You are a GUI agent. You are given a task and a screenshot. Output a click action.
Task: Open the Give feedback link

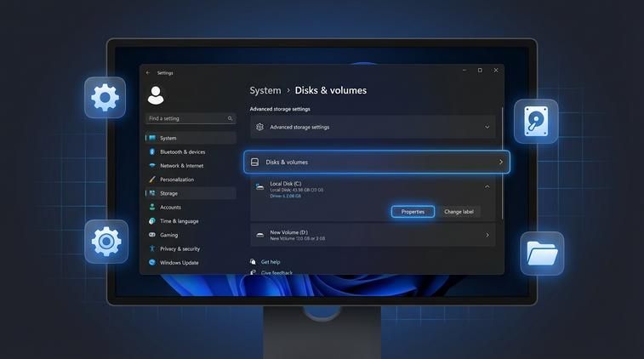[x=276, y=272]
